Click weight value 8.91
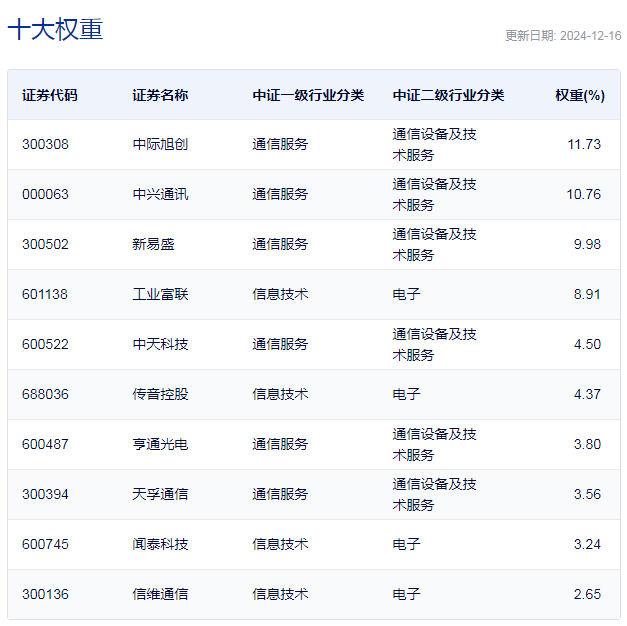Screen dimensions: 627x626 pyautogui.click(x=587, y=294)
